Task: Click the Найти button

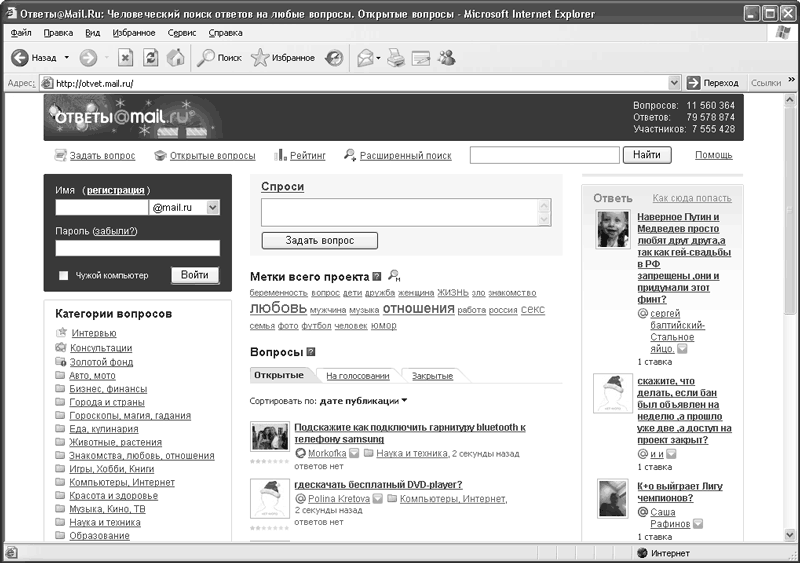Action: 646,155
